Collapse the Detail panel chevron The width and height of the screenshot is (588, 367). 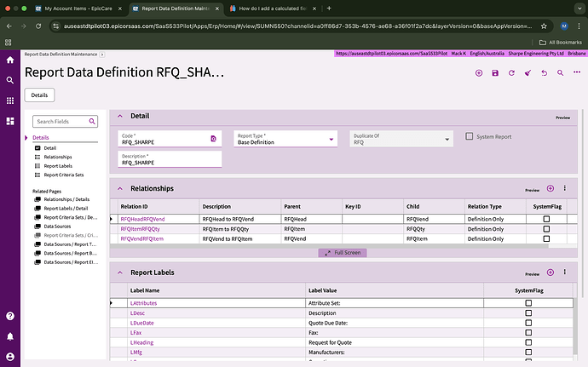120,116
